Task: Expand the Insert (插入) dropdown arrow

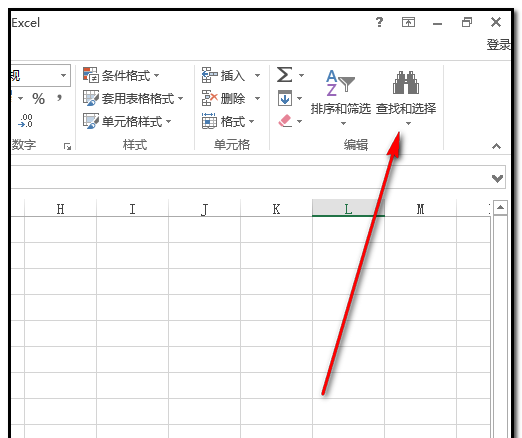Action: click(257, 76)
